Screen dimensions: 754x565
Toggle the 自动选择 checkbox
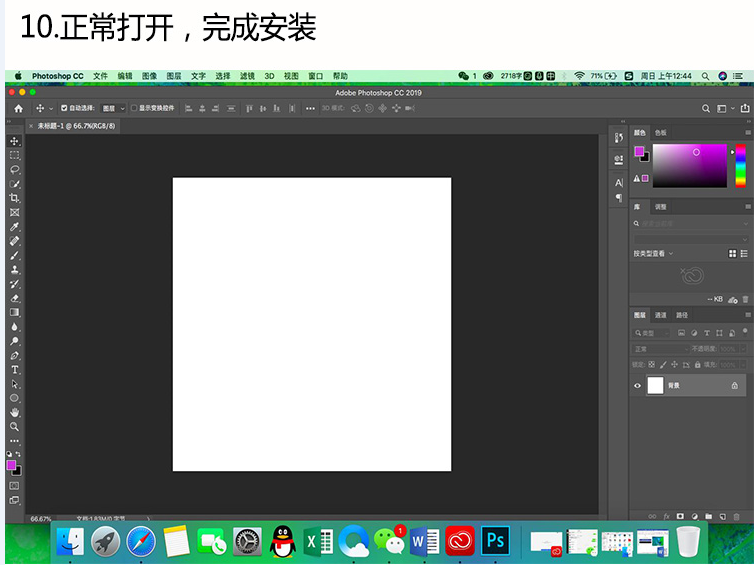tap(64, 108)
